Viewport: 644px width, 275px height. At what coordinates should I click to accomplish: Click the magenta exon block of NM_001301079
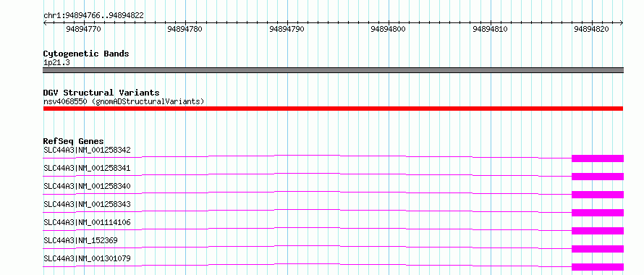coord(598,267)
